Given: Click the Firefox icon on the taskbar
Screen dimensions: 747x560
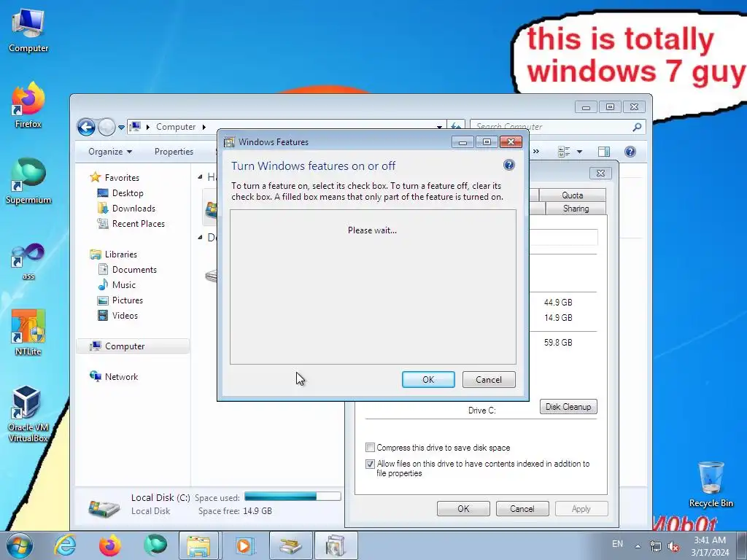Looking at the screenshot, I should coord(110,545).
